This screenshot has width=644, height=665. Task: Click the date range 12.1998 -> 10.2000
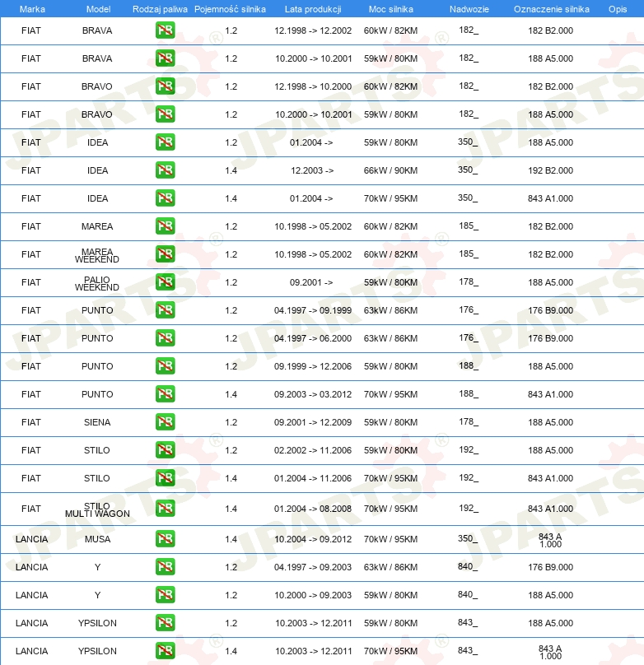[313, 86]
